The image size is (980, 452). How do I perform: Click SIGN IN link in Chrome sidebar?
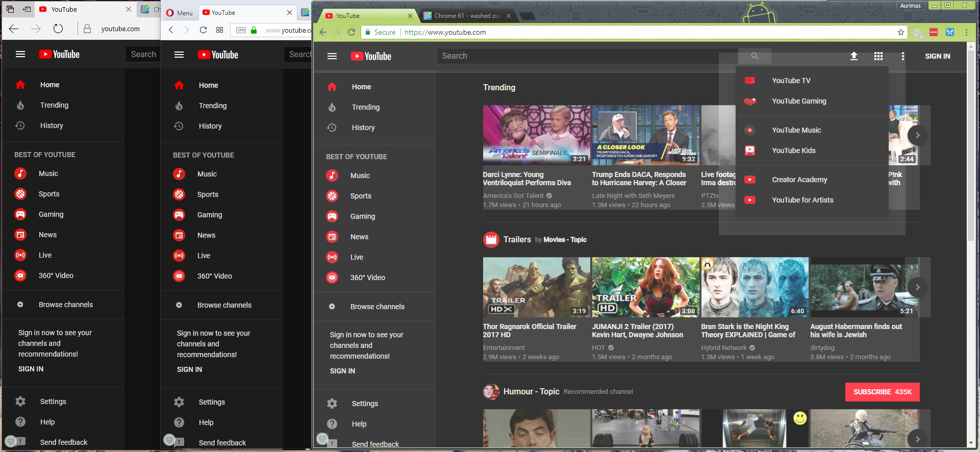click(342, 371)
